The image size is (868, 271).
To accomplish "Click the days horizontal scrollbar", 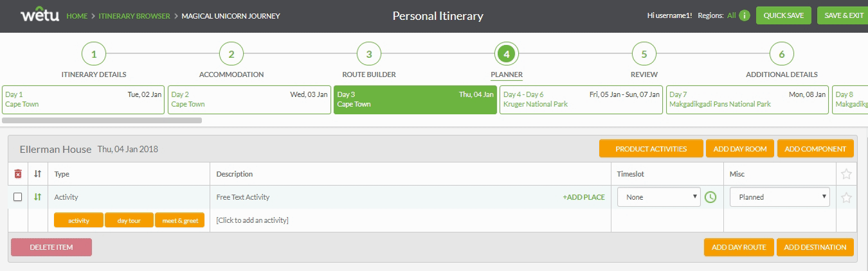I will pyautogui.click(x=102, y=119).
